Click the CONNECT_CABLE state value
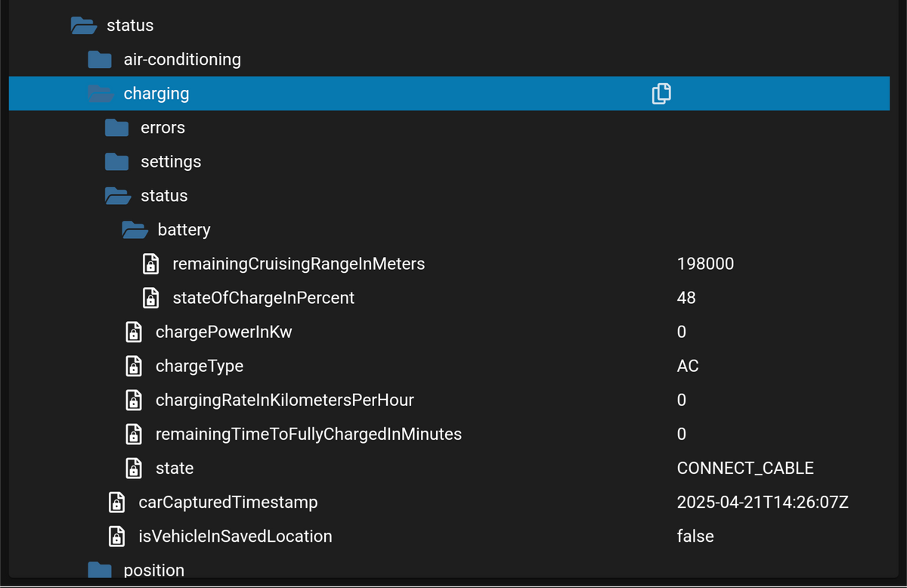907x588 pixels. (745, 468)
